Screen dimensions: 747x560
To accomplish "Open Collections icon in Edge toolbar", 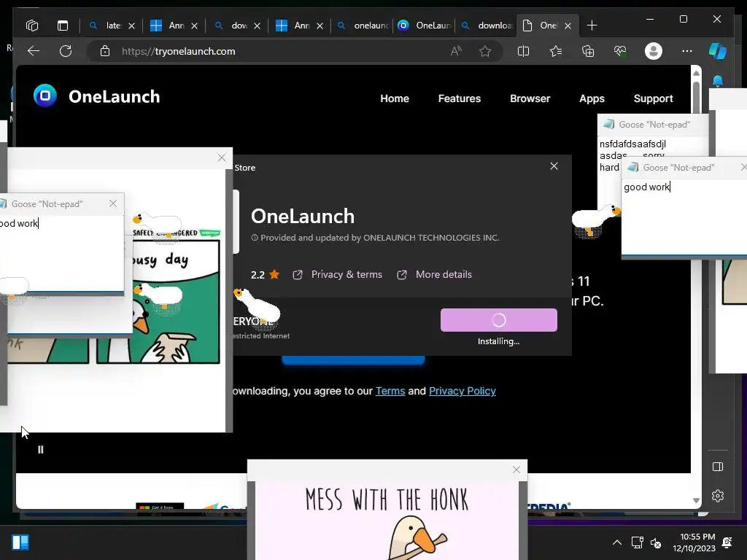I will 588,51.
